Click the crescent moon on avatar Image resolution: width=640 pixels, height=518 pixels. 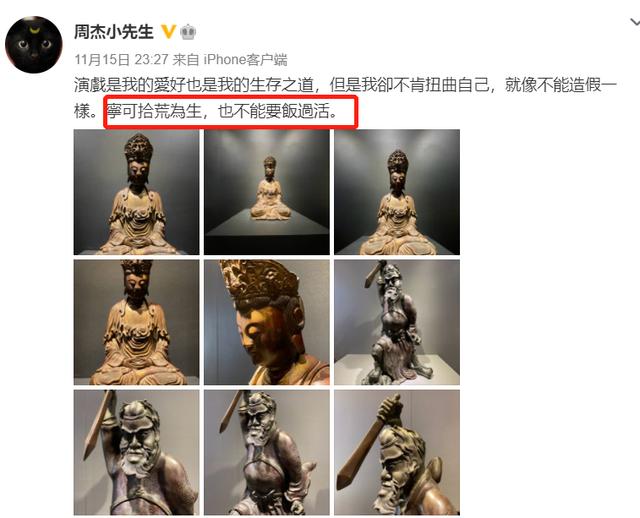[x=35, y=29]
